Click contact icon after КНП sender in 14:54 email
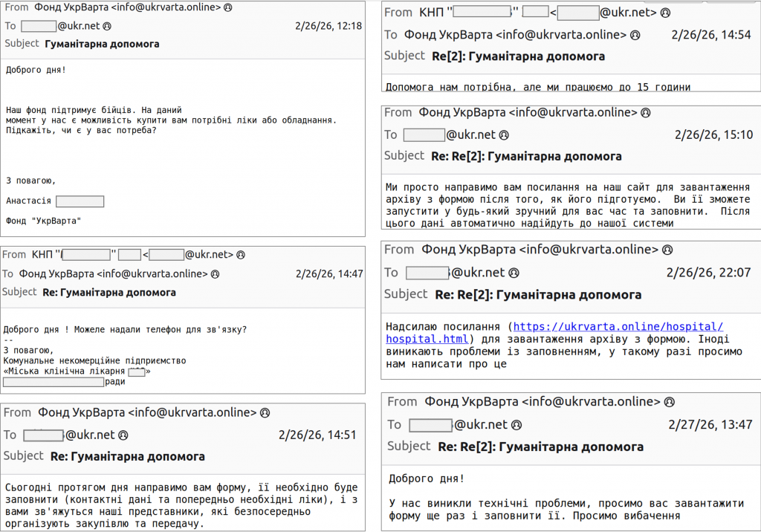This screenshot has width=761, height=532. coord(665,13)
